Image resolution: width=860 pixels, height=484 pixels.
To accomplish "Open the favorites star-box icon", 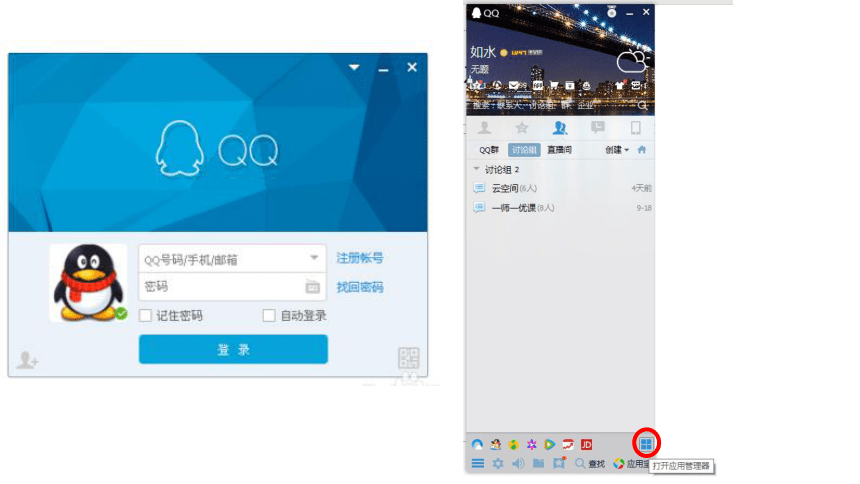I will (x=559, y=463).
